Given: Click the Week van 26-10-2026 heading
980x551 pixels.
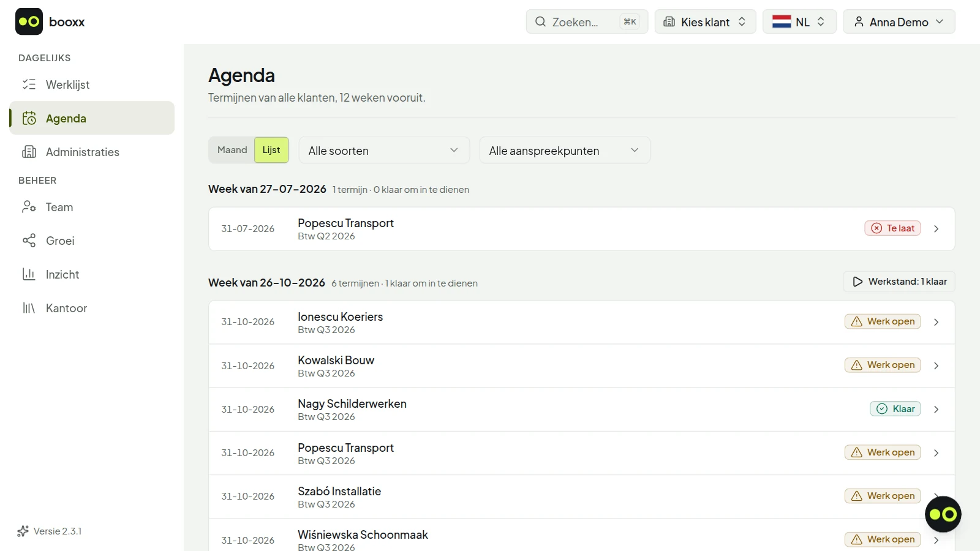Looking at the screenshot, I should 266,283.
